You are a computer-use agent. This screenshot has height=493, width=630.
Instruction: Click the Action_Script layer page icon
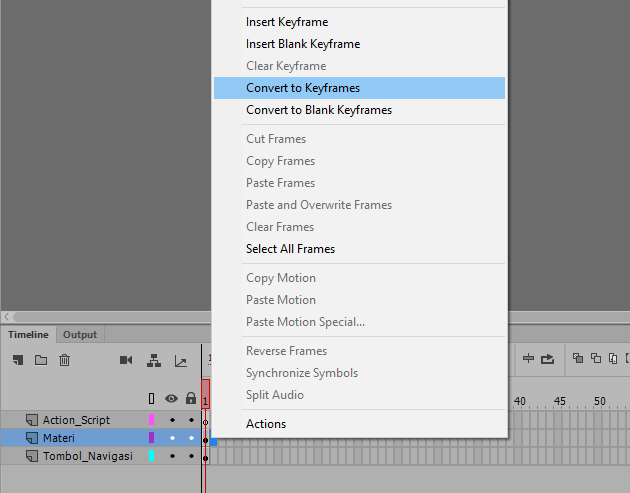click(32, 420)
